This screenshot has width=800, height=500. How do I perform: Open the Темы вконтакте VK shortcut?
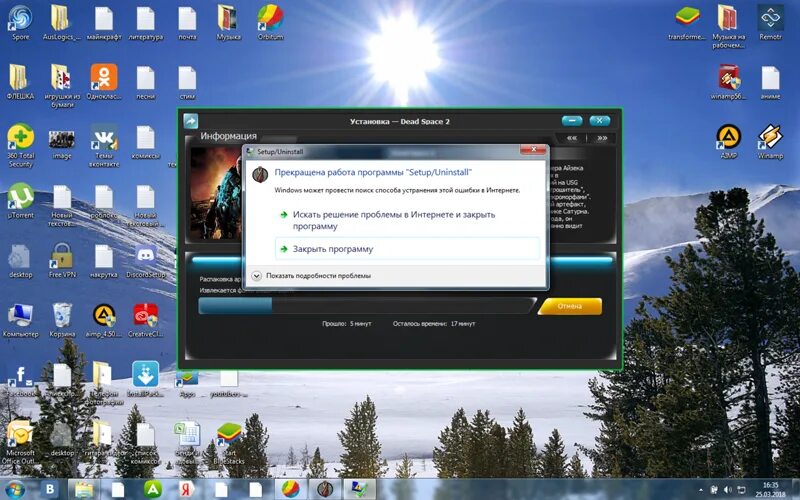coord(104,145)
